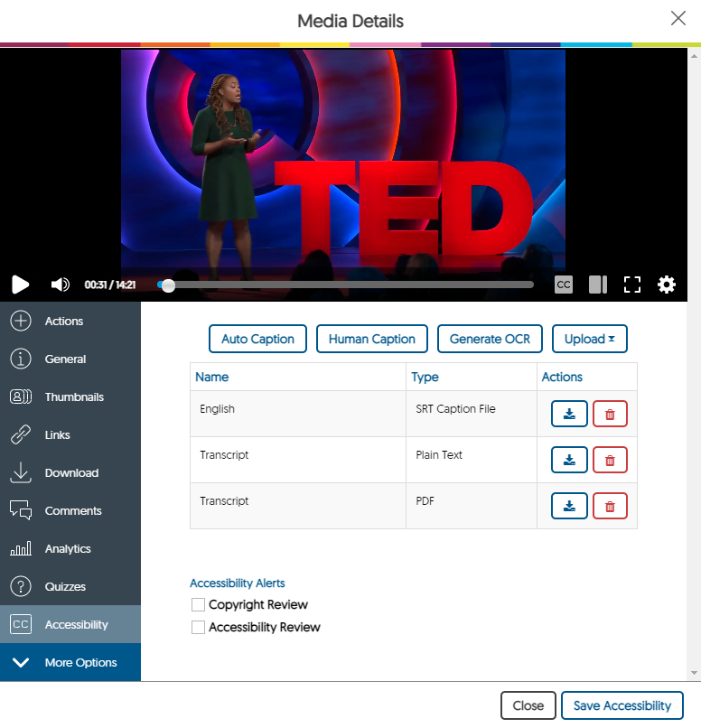The width and height of the screenshot is (701, 728).
Task: Switch to the Links tab
Action: click(x=58, y=435)
